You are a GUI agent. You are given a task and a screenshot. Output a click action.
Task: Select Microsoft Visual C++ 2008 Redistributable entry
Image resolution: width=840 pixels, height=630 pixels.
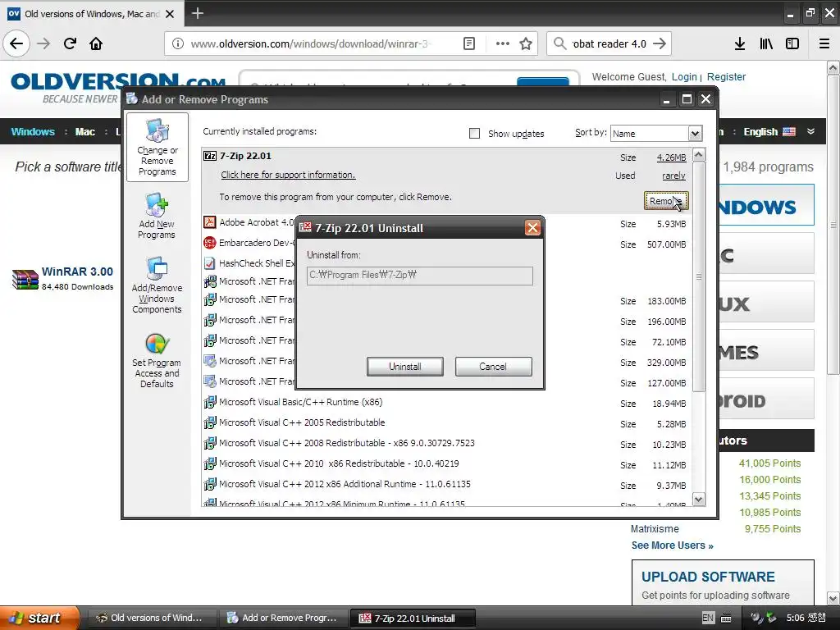pos(347,443)
